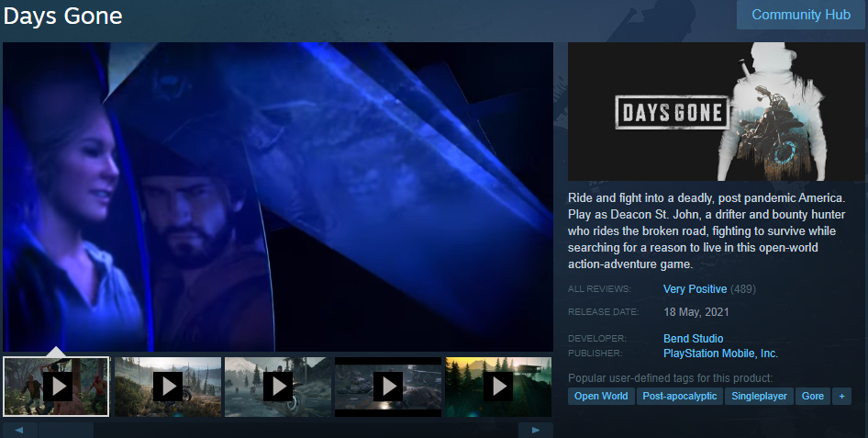Open publisher PlayStation Mobile, Inc. page
This screenshot has height=438, width=868.
(720, 354)
